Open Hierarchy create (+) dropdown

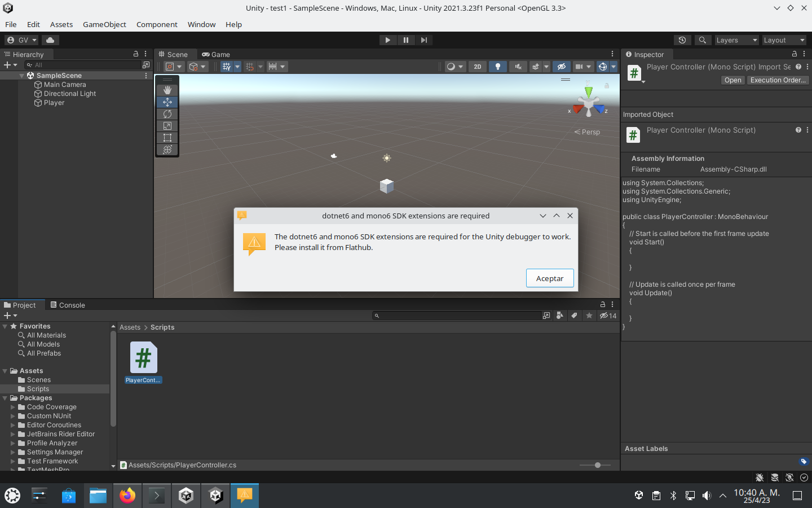click(11, 65)
